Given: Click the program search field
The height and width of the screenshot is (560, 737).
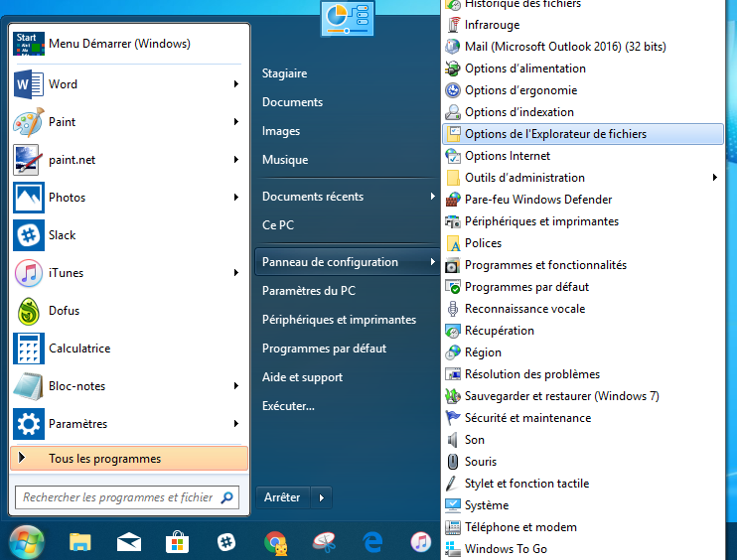Looking at the screenshot, I should (117, 497).
